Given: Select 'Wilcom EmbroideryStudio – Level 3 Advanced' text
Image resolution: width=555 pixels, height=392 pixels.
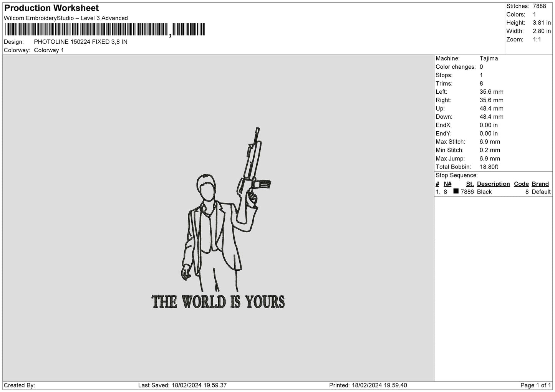Looking at the screenshot, I should pyautogui.click(x=66, y=18).
